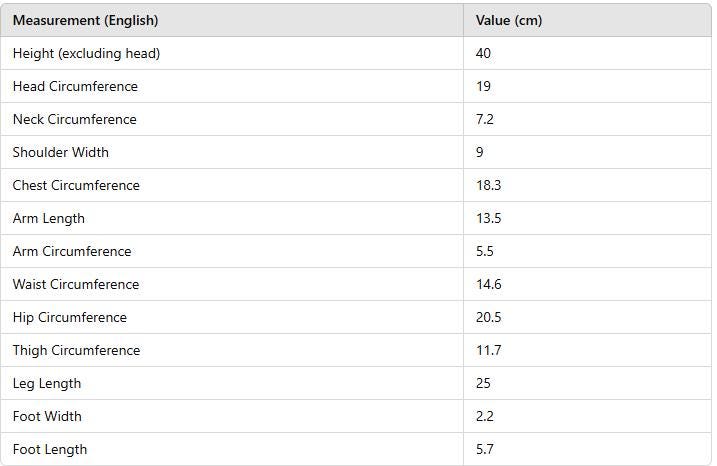Select the Waist Circumference label

coord(76,284)
